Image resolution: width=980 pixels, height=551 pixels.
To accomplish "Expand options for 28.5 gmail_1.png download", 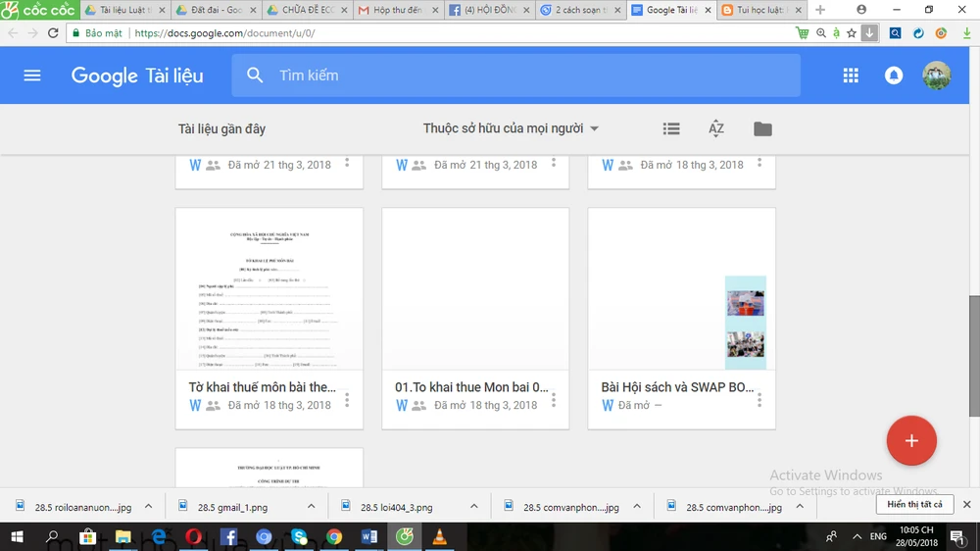I will [312, 507].
